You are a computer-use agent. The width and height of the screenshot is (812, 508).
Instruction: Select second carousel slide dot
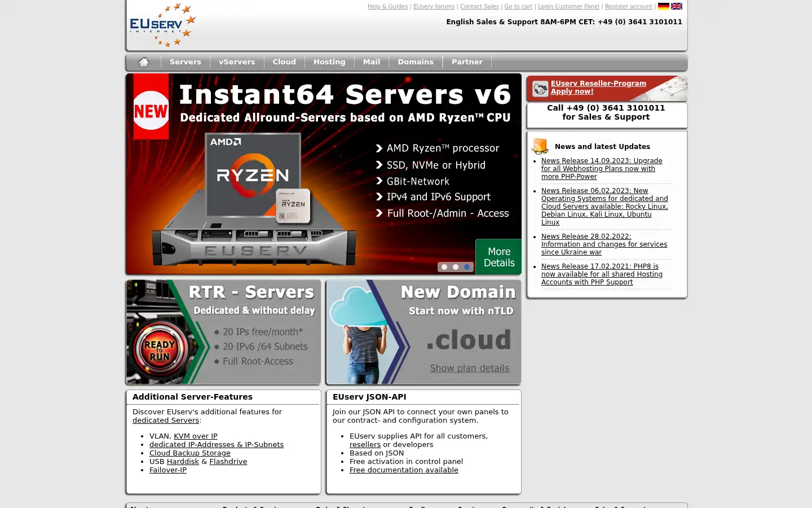pyautogui.click(x=456, y=267)
